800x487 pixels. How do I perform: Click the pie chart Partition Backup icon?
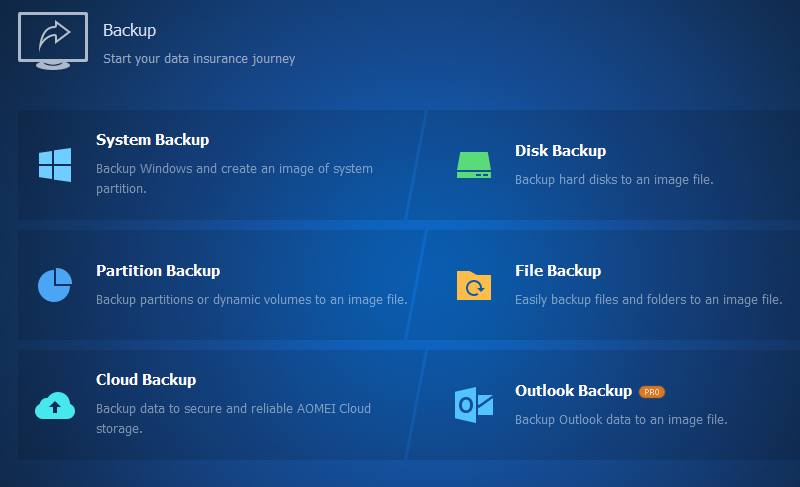[55, 285]
